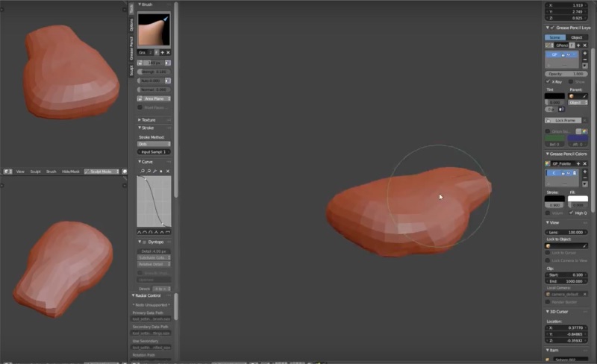Click the editor type icon in upper-left viewport

[7, 172]
